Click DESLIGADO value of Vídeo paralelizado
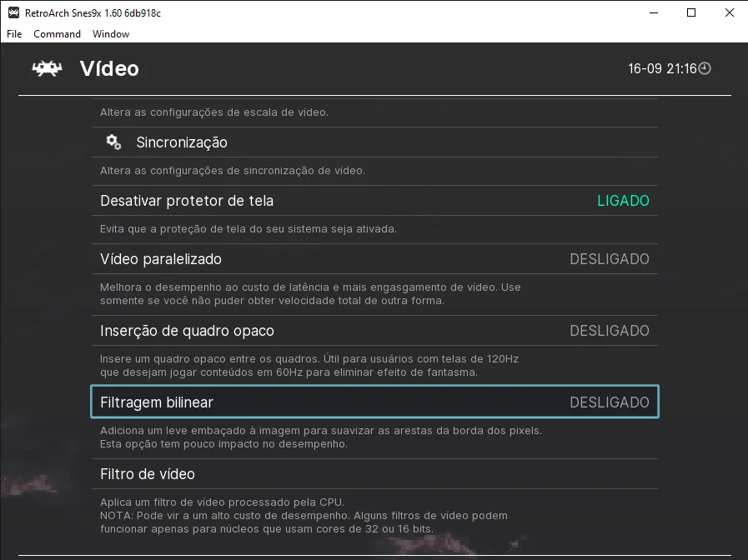Screen dimensions: 748x560 610,259
